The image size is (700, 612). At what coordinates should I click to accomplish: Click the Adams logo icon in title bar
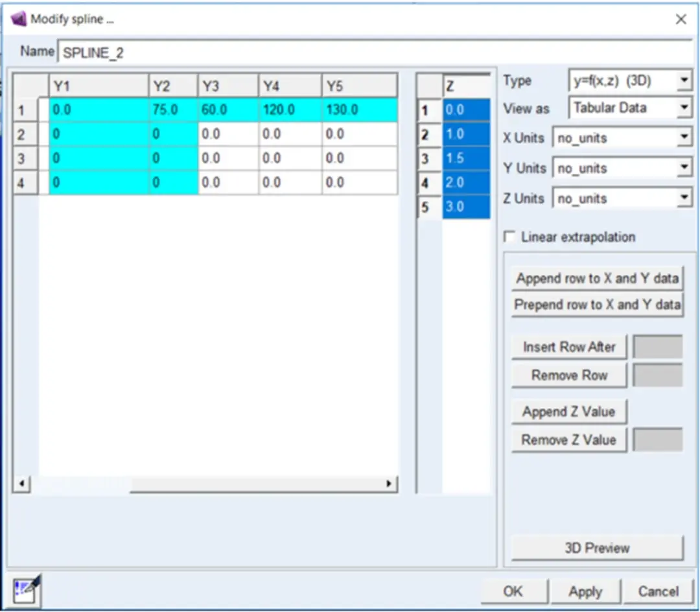click(18, 19)
